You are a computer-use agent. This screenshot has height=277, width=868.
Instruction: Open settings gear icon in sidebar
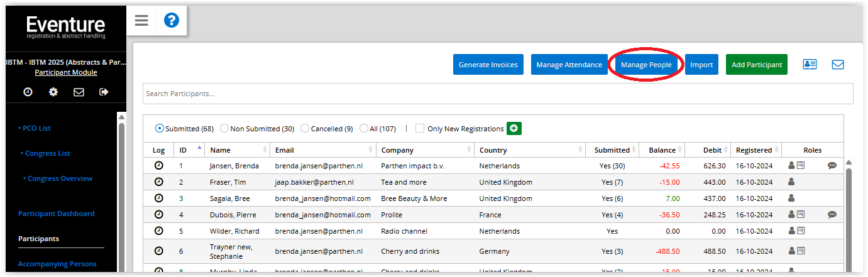[x=53, y=92]
